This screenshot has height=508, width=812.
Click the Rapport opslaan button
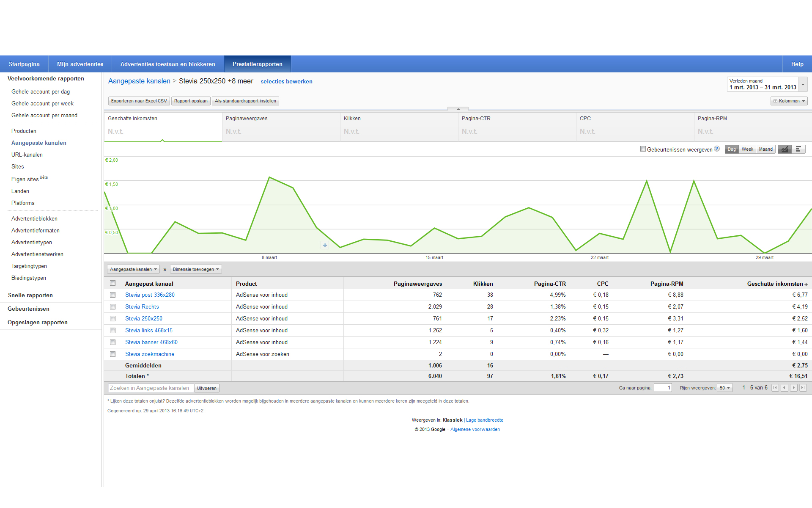pyautogui.click(x=191, y=101)
